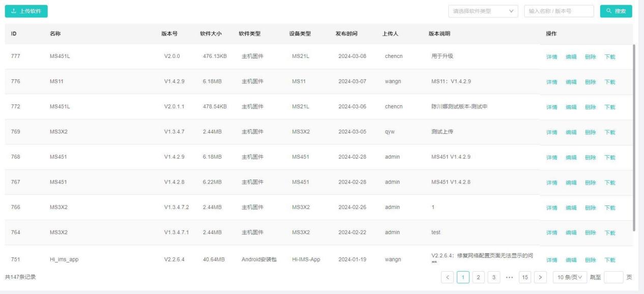Screen dimensions: 644x294
Task: Go to next page arrow
Action: coord(540,277)
